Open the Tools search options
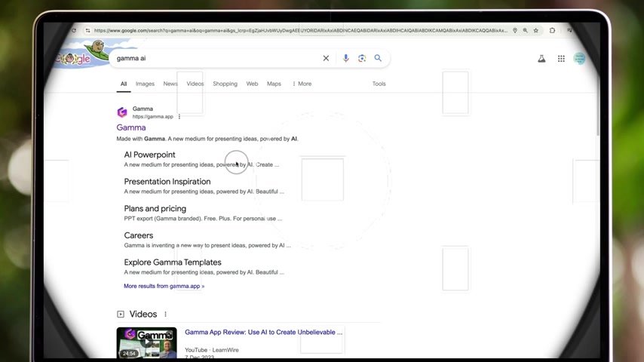 pyautogui.click(x=379, y=84)
